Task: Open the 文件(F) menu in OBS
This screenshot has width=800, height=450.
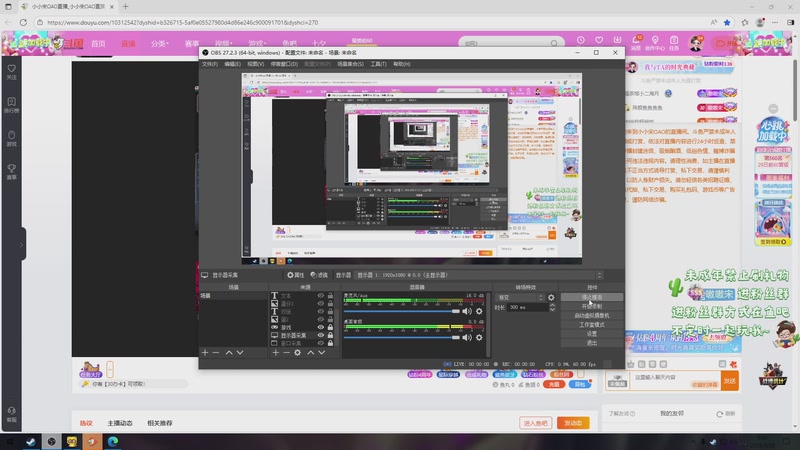Action: pyautogui.click(x=210, y=64)
